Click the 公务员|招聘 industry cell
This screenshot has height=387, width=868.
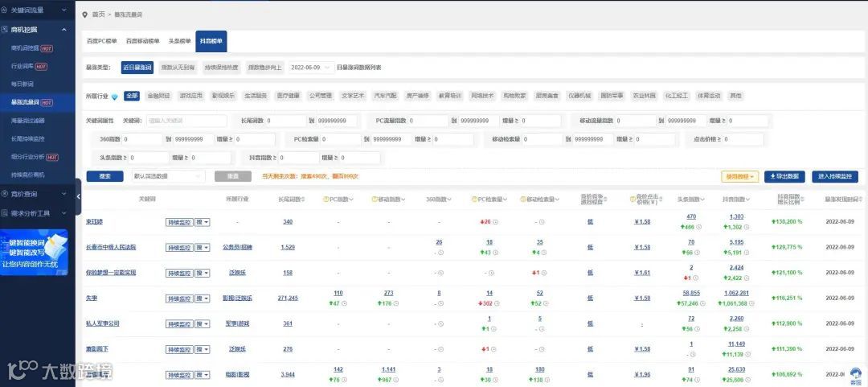237,247
